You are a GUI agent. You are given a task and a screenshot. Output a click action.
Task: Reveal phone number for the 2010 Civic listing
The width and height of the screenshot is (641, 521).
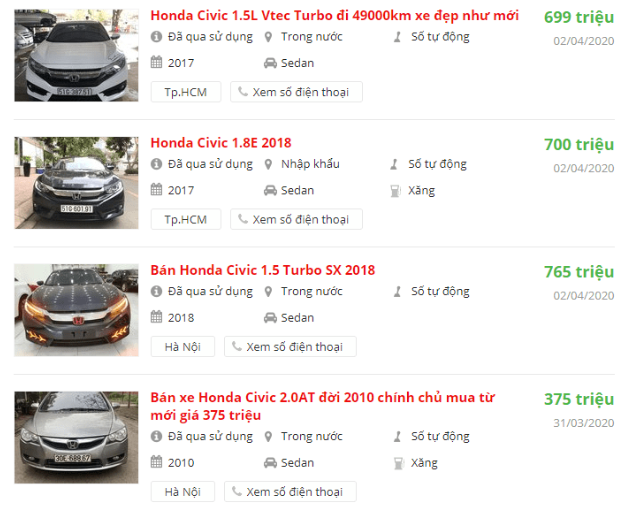[x=290, y=492]
